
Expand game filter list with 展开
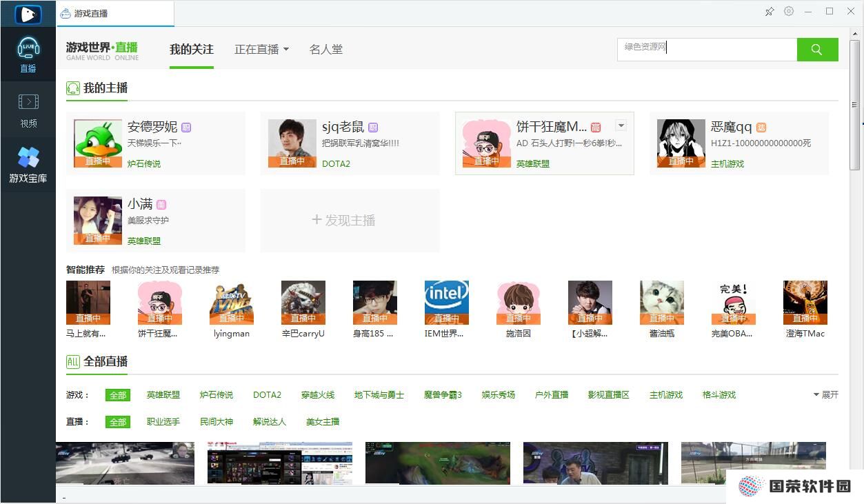826,395
